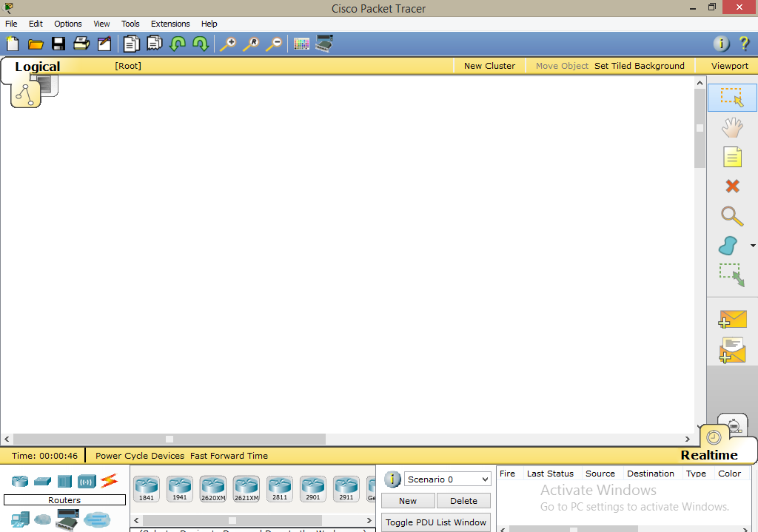The height and width of the screenshot is (532, 758).
Task: Create a New Cluster
Action: click(x=489, y=65)
